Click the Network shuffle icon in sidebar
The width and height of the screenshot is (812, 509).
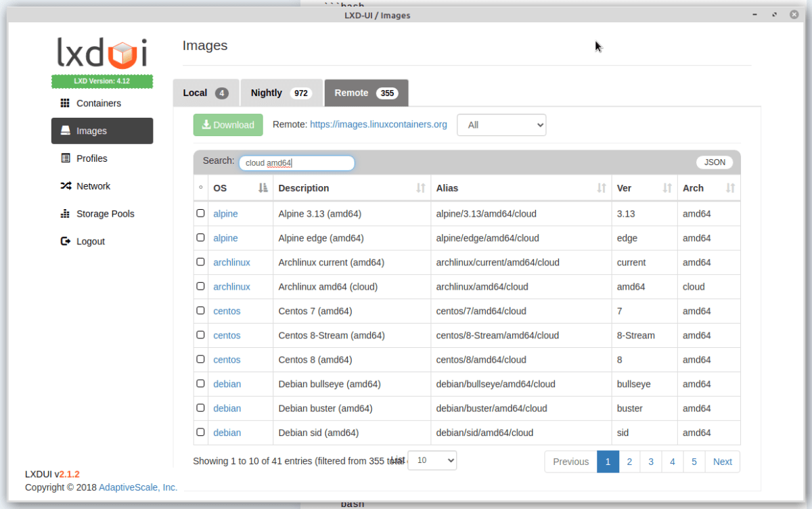(66, 186)
